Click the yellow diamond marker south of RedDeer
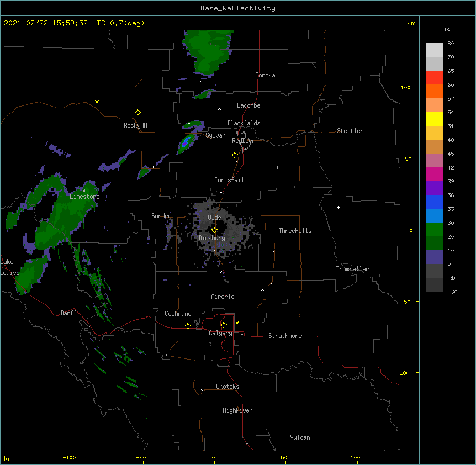This screenshot has height=465, width=476. click(235, 155)
